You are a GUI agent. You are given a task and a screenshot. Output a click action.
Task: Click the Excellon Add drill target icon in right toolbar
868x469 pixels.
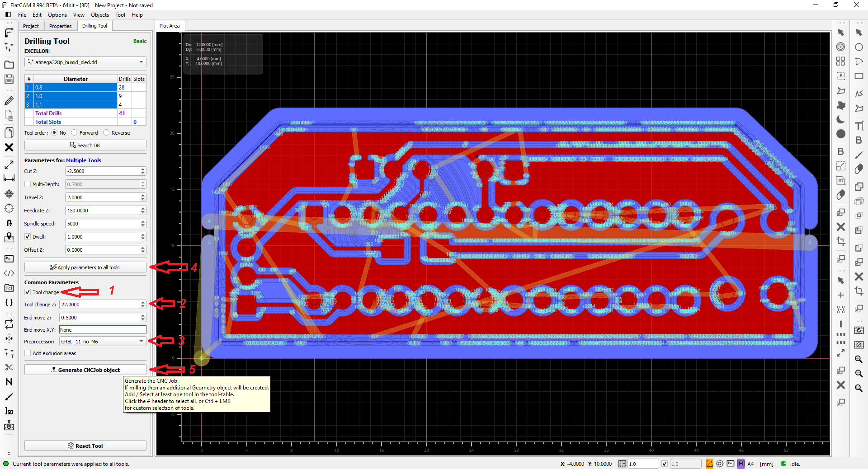tap(840, 47)
